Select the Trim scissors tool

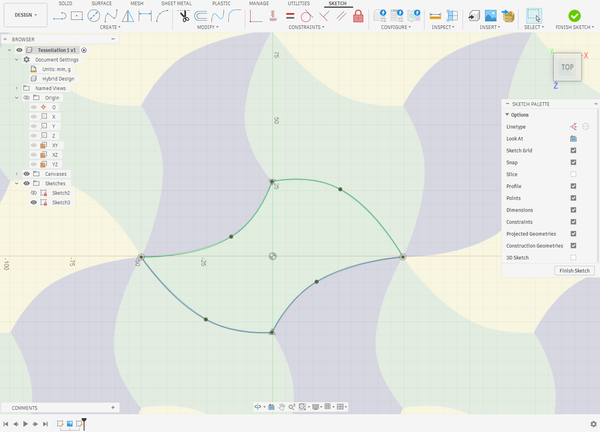(184, 16)
